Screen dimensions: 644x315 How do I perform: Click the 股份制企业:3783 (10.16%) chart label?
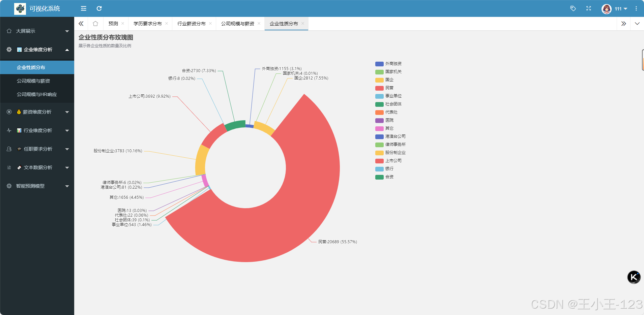click(118, 151)
